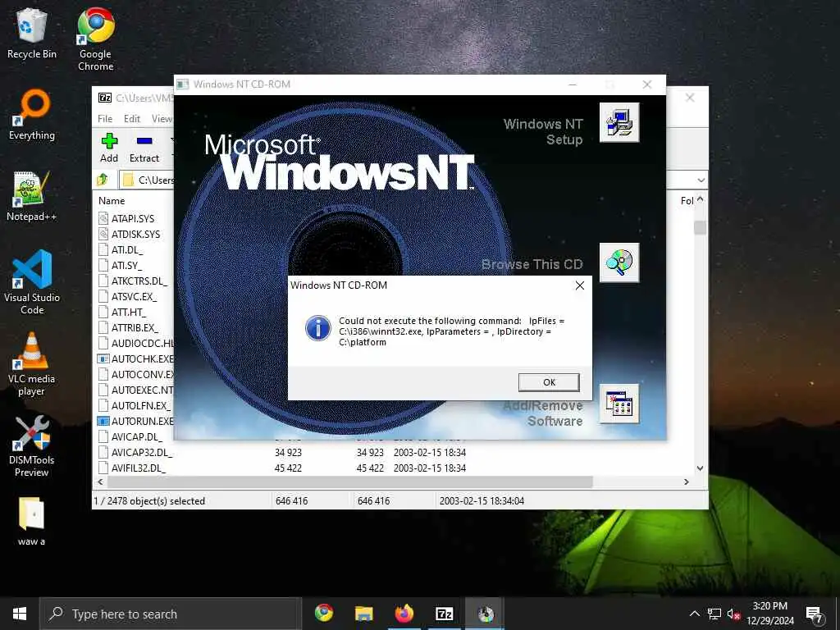Select the AVICAP.DL_ file

pos(137,436)
